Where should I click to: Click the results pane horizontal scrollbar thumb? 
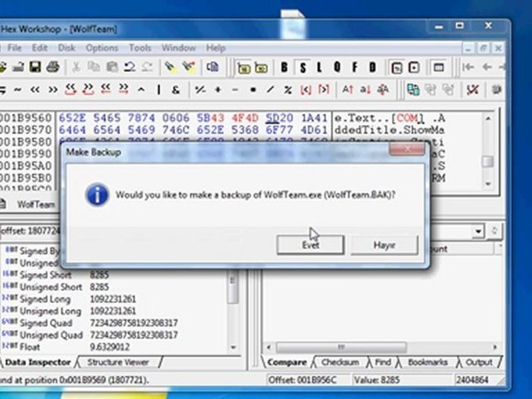[341, 347]
